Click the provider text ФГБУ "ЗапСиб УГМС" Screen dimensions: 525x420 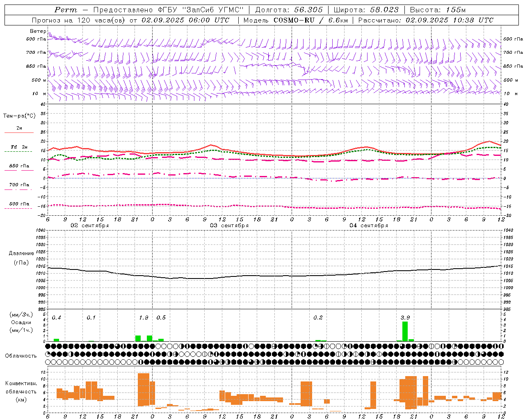coord(201,10)
